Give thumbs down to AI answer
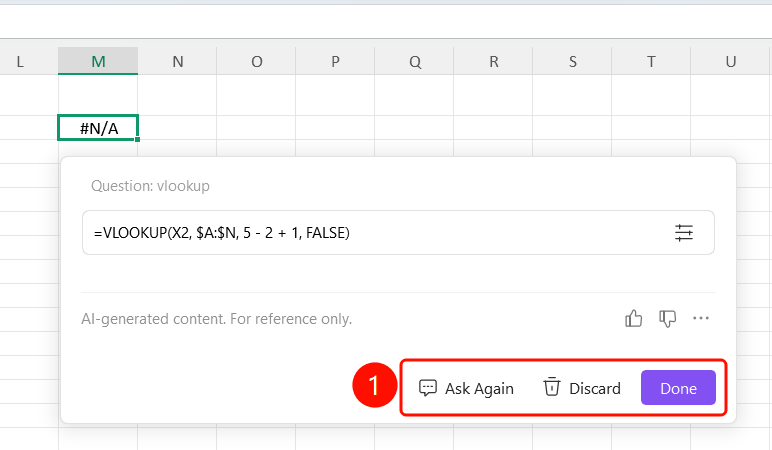 (668, 319)
